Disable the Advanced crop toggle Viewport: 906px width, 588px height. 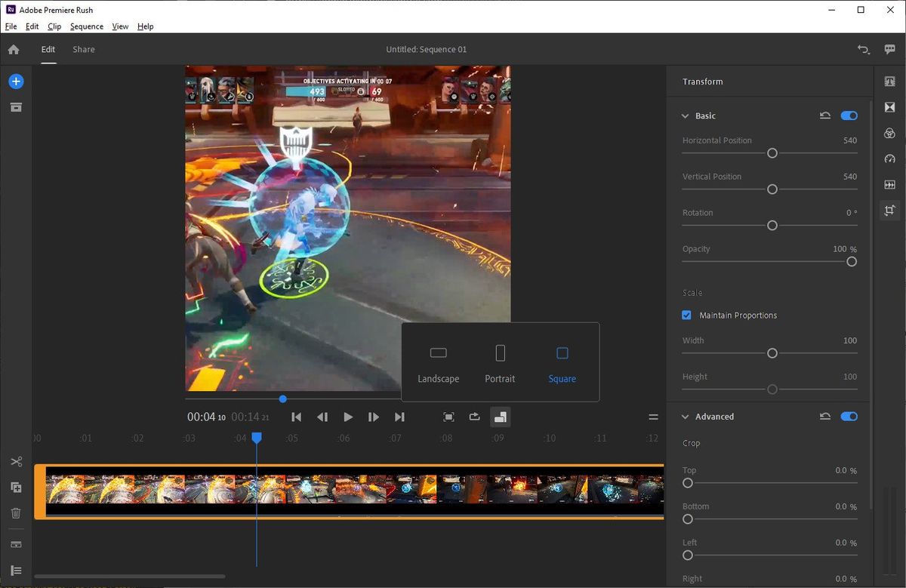coord(849,416)
